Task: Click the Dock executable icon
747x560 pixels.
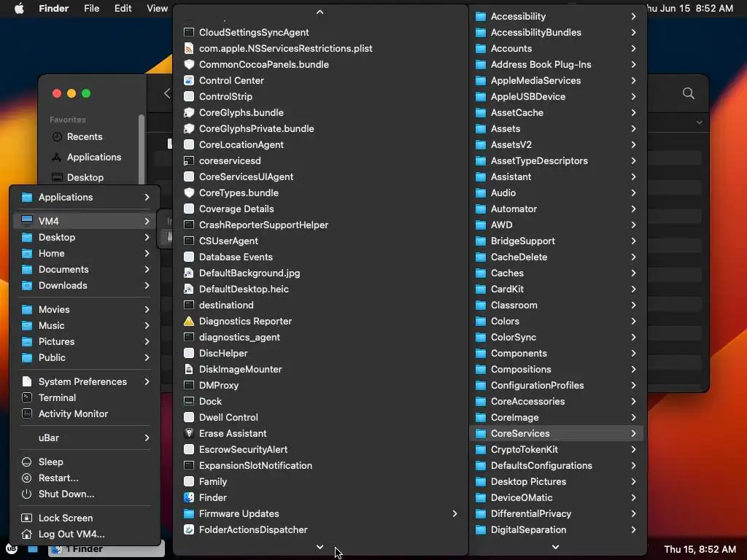Action: [189, 402]
